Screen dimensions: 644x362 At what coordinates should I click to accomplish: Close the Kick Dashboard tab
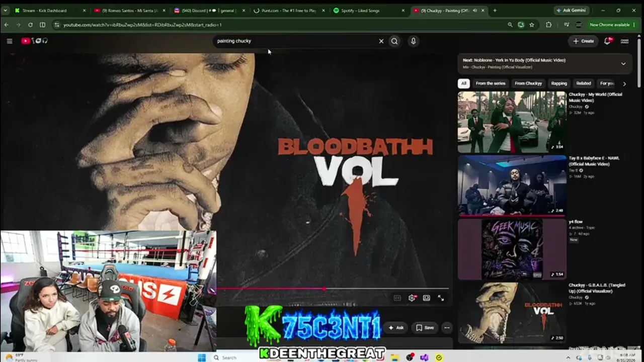click(84, 10)
